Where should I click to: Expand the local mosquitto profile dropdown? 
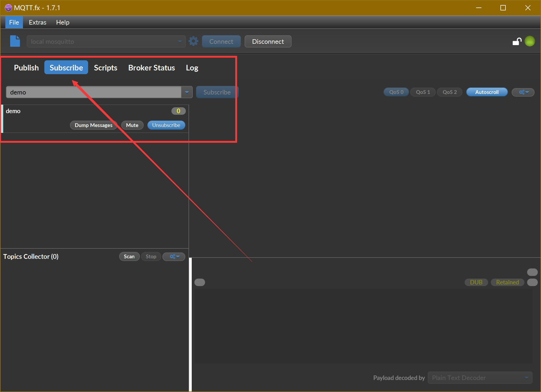click(180, 41)
